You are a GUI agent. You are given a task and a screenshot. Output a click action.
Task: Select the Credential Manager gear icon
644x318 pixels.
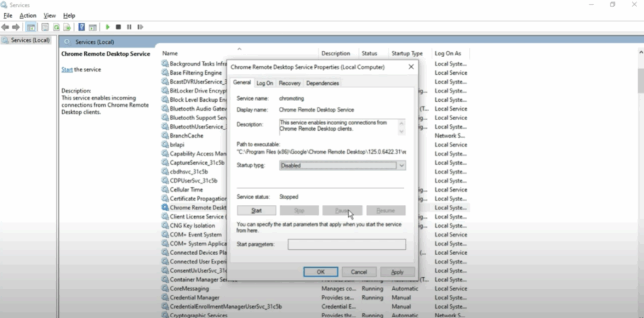tap(165, 297)
